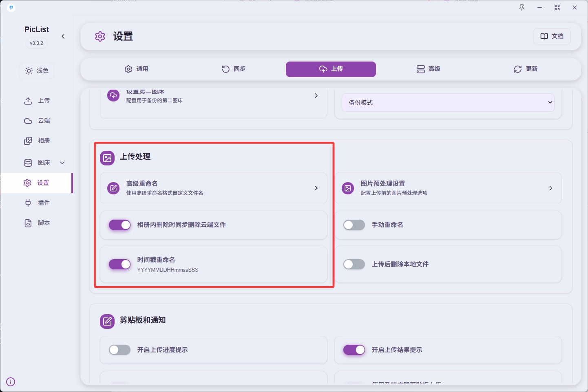Open the 脚本 script icon in sidebar
The height and width of the screenshot is (392, 588).
pos(28,223)
